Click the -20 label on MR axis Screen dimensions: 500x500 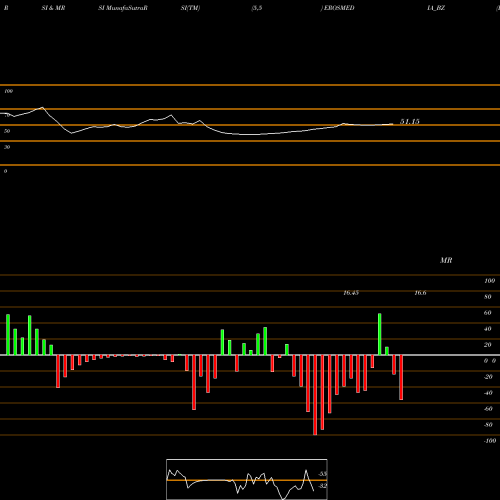click(x=488, y=377)
